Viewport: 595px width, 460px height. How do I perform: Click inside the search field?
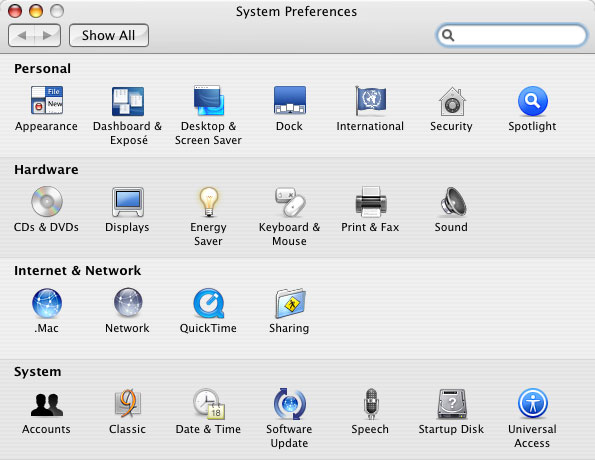click(512, 35)
